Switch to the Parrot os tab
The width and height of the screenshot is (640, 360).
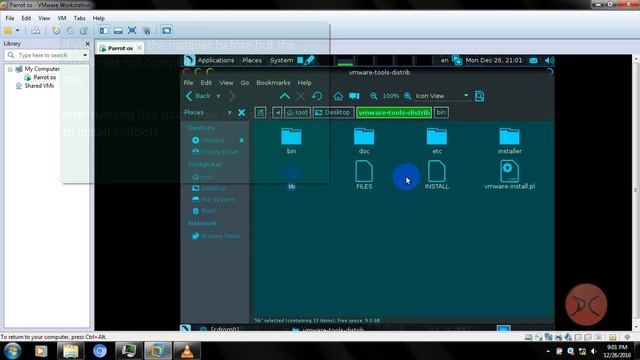(x=120, y=48)
